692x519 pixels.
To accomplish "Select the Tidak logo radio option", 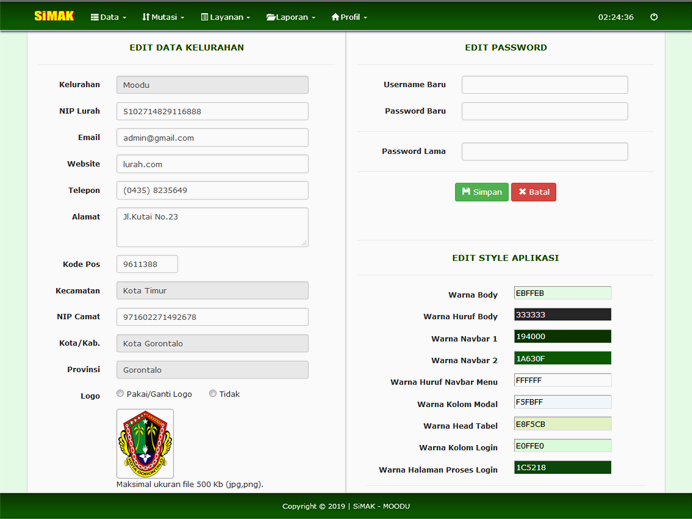I will (213, 394).
